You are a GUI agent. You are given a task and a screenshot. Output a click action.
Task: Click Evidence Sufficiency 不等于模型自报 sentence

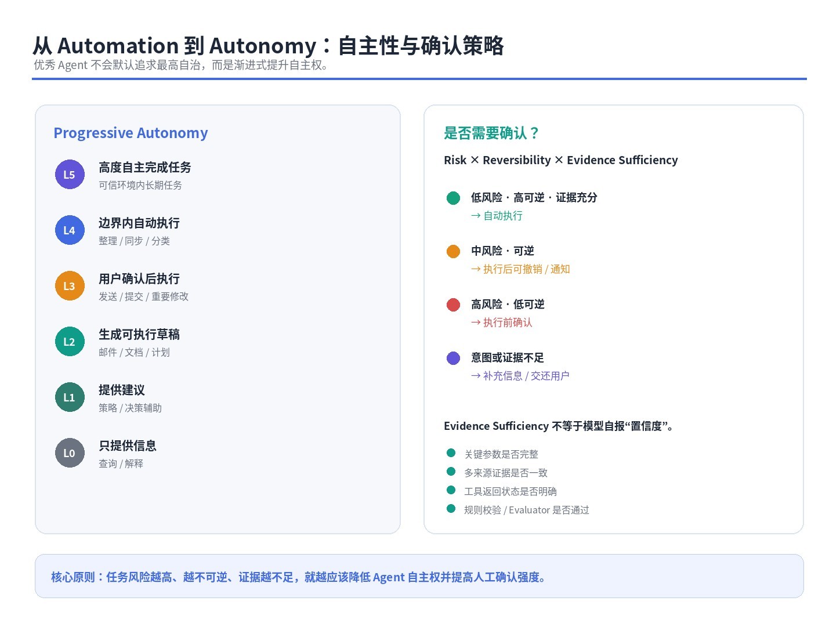560,426
